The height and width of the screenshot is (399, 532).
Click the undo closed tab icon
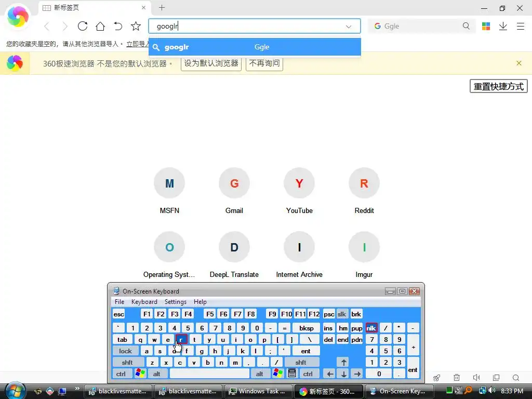(x=118, y=26)
